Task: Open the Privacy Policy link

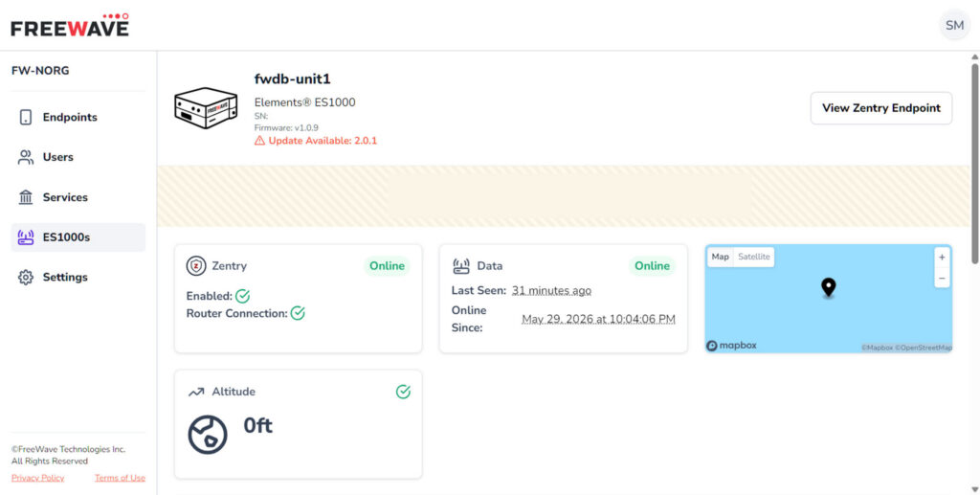Action: tap(37, 478)
